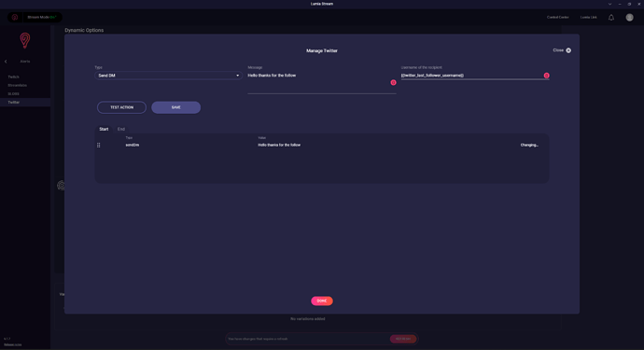Select the action list value 'Hello thanks for the follow'
The width and height of the screenshot is (644, 350).
click(279, 145)
